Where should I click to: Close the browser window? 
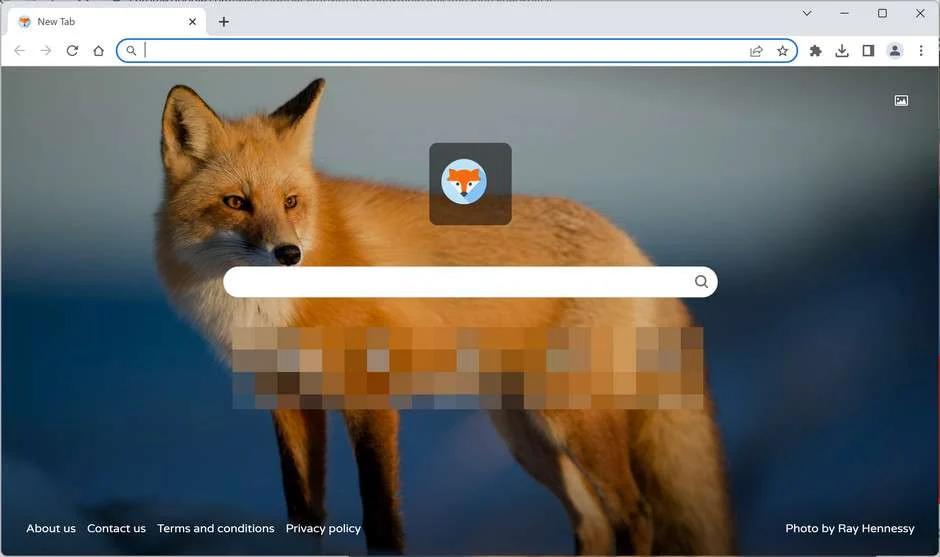click(920, 13)
